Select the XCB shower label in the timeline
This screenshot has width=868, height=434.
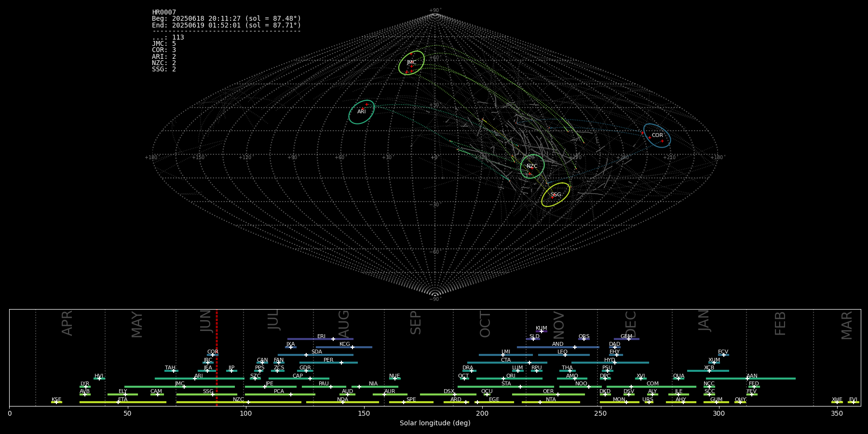pyautogui.click(x=709, y=368)
